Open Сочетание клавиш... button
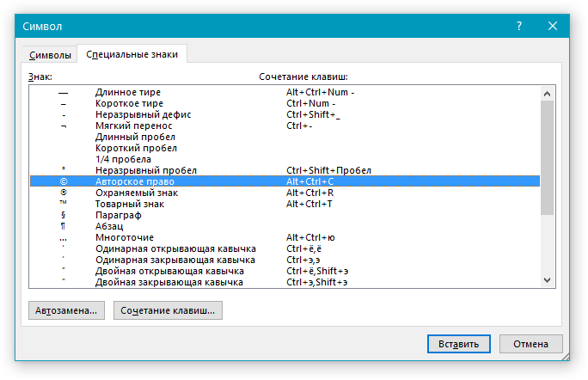 168,310
